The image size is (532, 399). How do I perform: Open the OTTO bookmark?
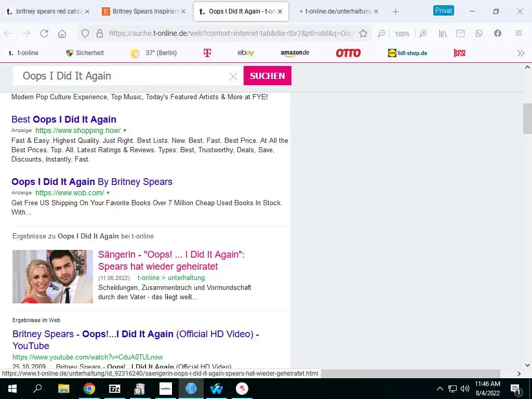click(348, 53)
